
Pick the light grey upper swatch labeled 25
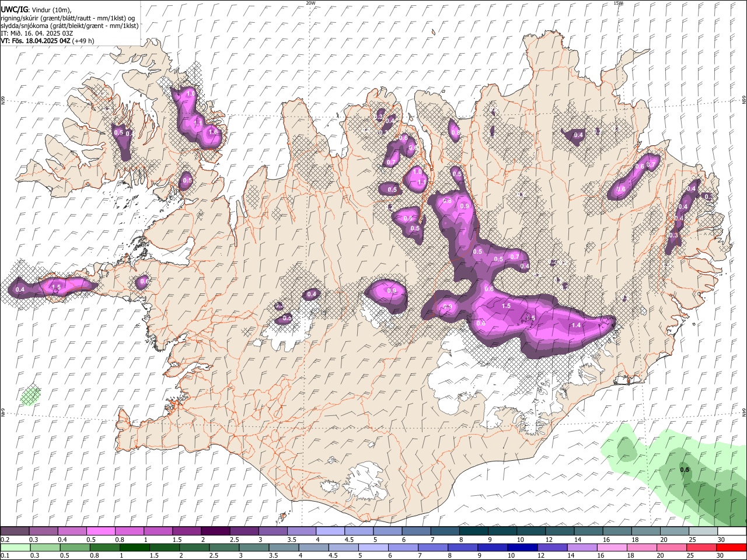coord(703,531)
